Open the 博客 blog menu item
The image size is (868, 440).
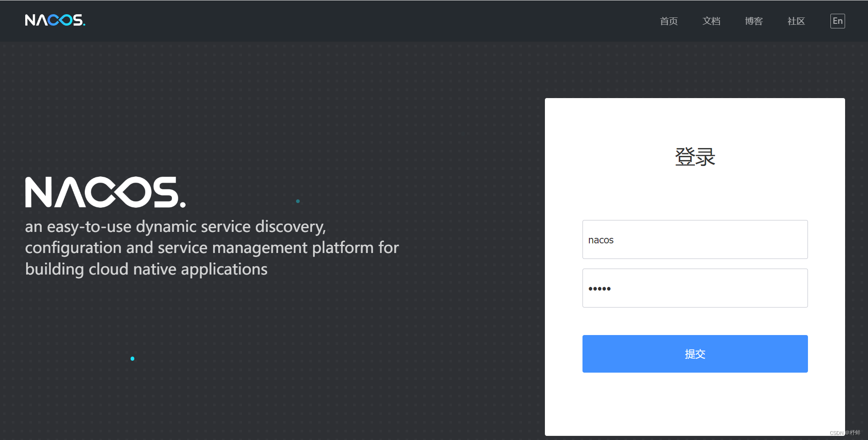[x=754, y=21]
